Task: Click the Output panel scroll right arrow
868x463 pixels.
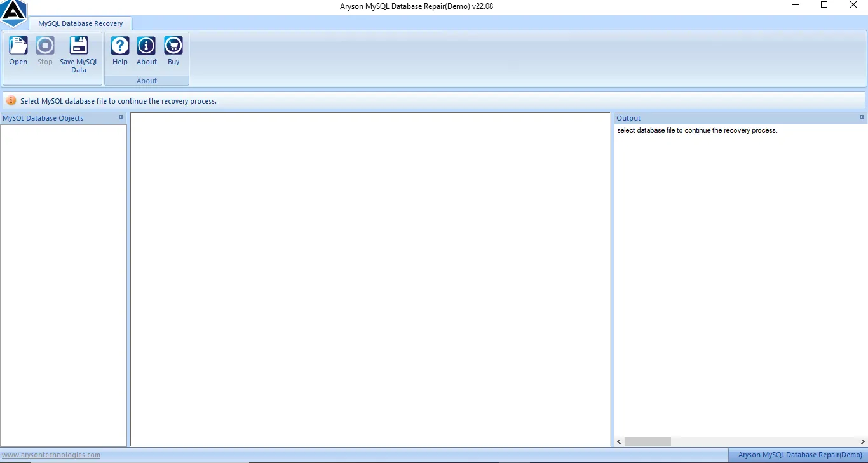Action: pos(862,441)
